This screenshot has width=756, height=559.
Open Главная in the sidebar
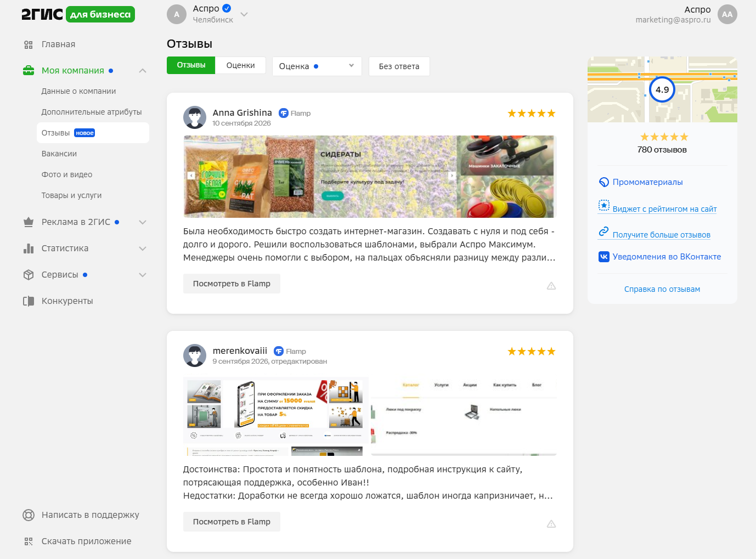[58, 44]
